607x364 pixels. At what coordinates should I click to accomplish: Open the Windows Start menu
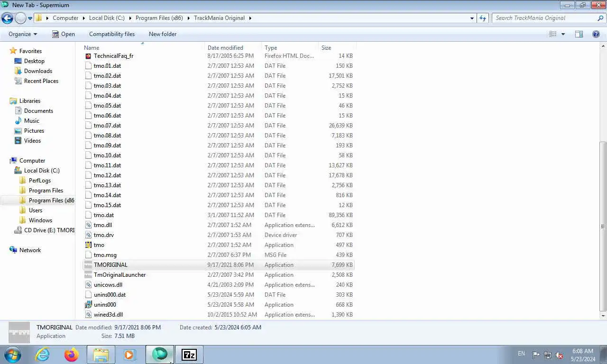[12, 355]
